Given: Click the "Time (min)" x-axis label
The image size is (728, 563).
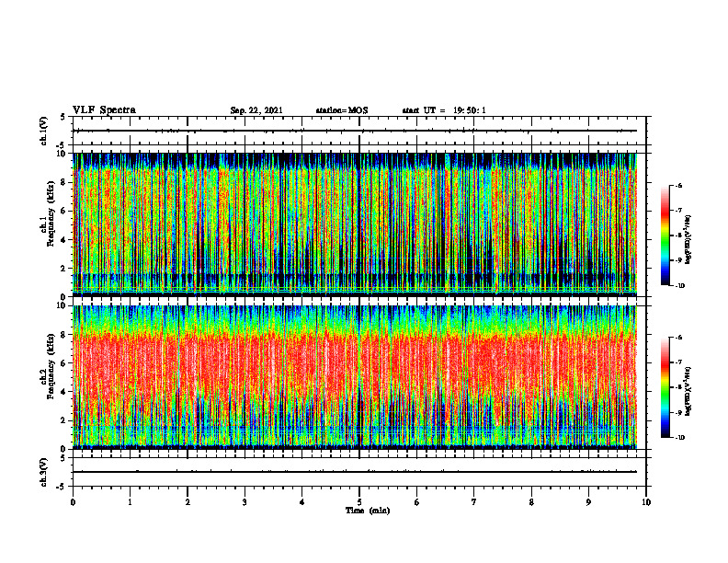Looking at the screenshot, I should click(x=368, y=511).
